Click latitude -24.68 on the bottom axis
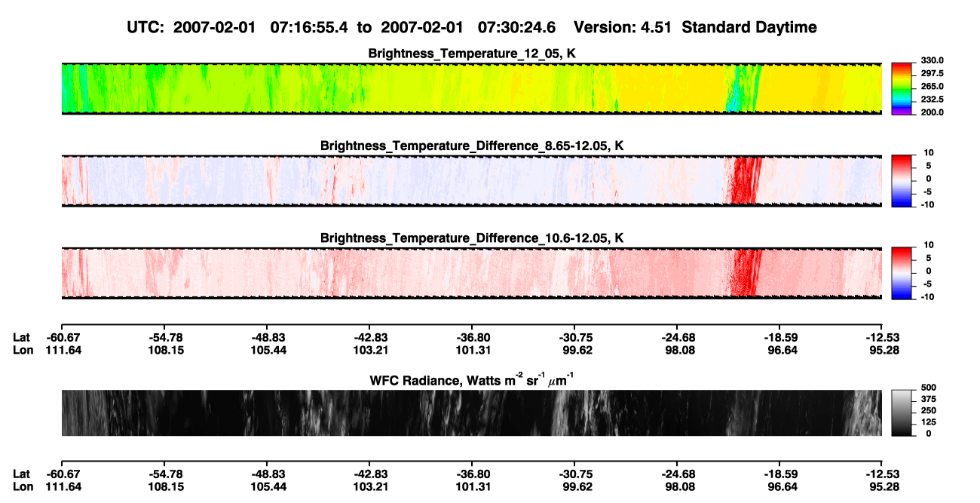This screenshot has width=980, height=503. pyautogui.click(x=678, y=474)
